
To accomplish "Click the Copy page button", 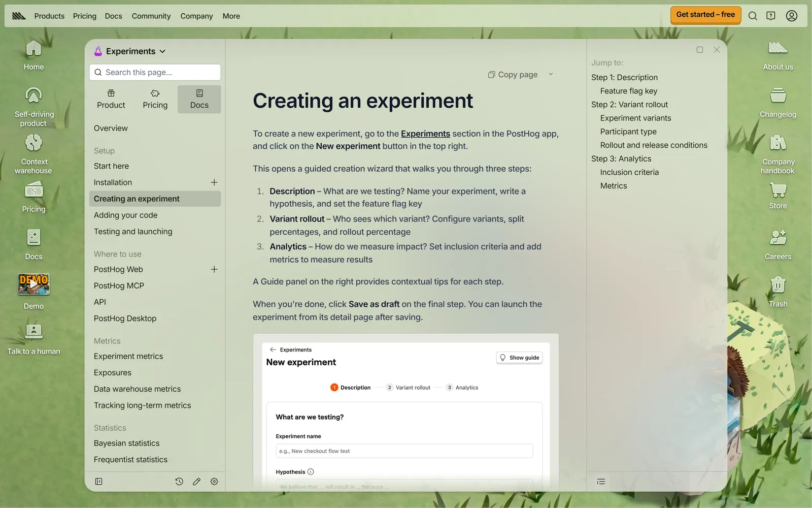I will 513,75.
